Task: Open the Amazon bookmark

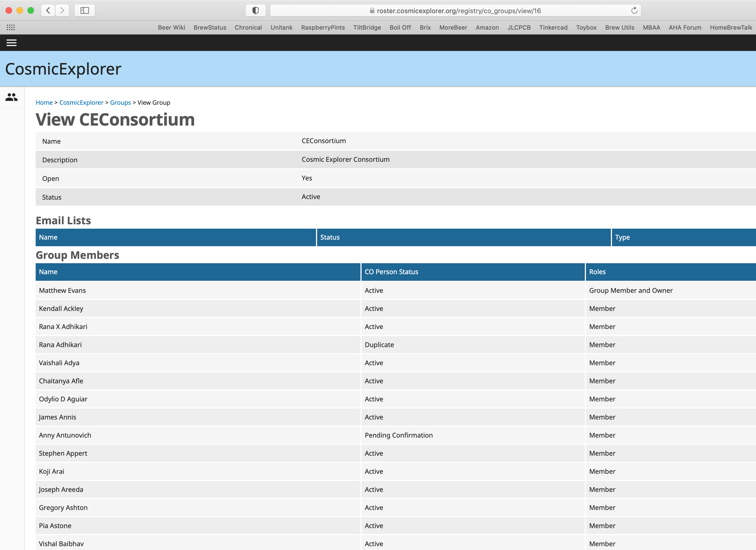Action: pos(487,27)
